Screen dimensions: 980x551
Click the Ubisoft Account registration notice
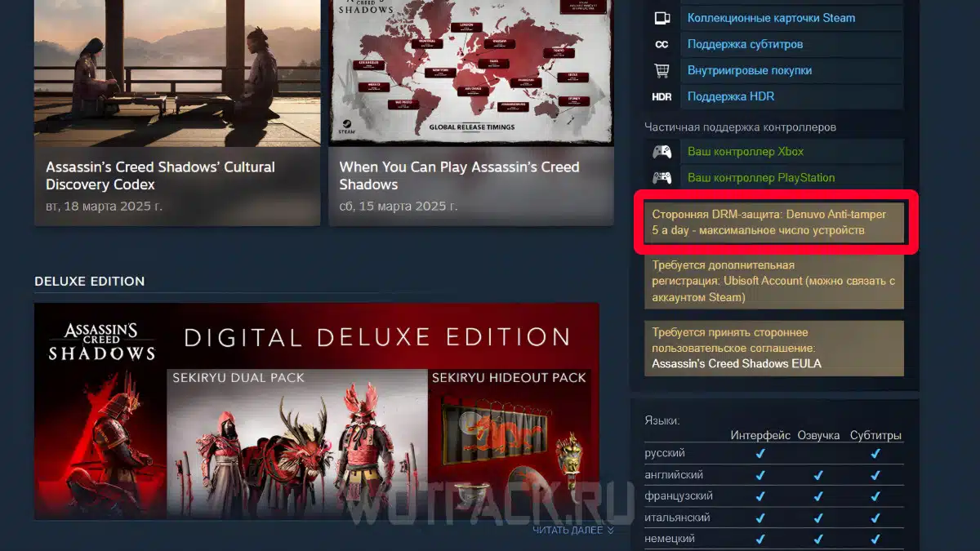[x=773, y=281]
